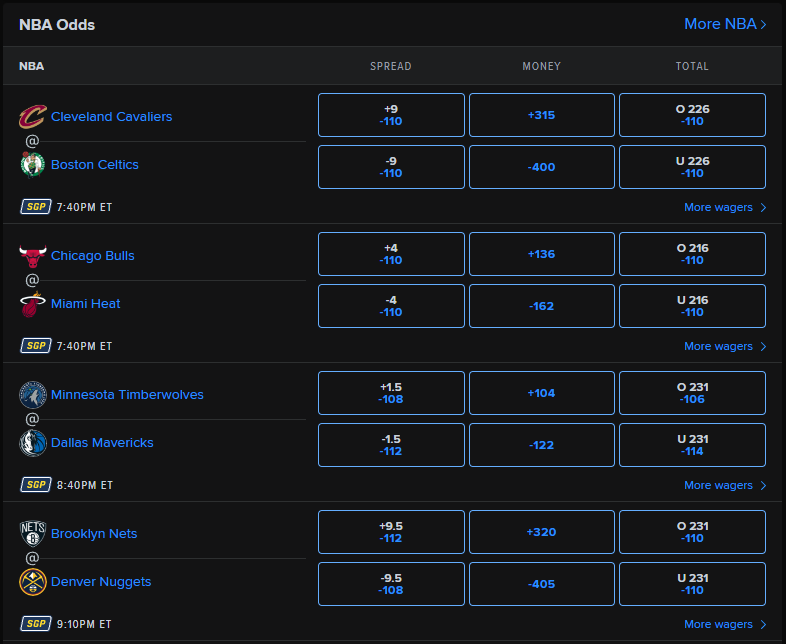The height and width of the screenshot is (644, 786).
Task: Select Celtics -400 moneyline bet
Action: coord(541,167)
